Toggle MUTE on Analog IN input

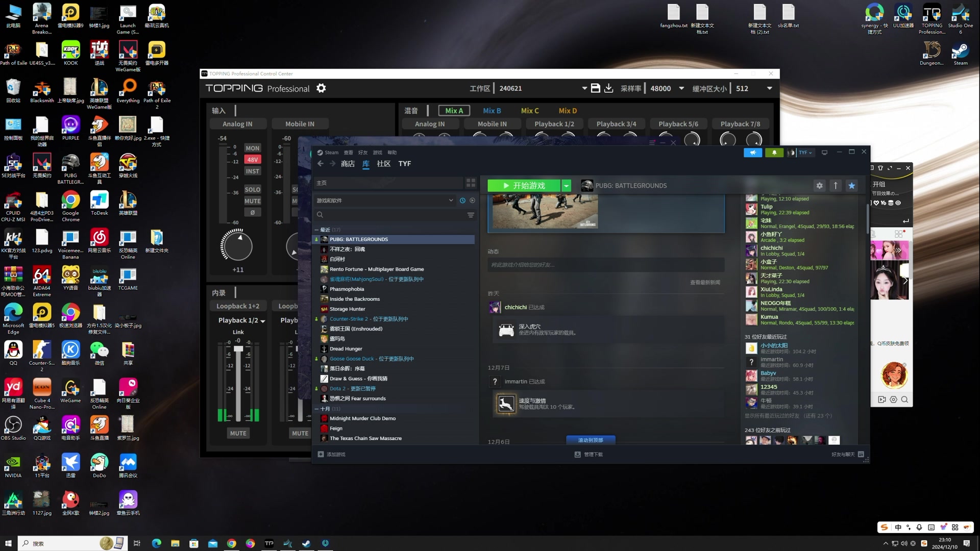(252, 201)
